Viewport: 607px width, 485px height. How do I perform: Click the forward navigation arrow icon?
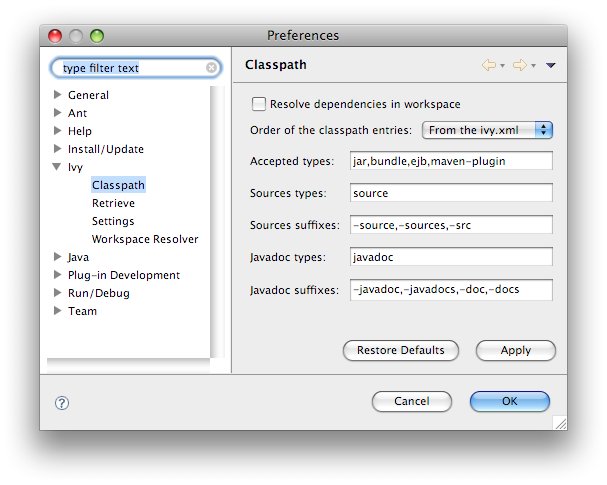pyautogui.click(x=519, y=65)
